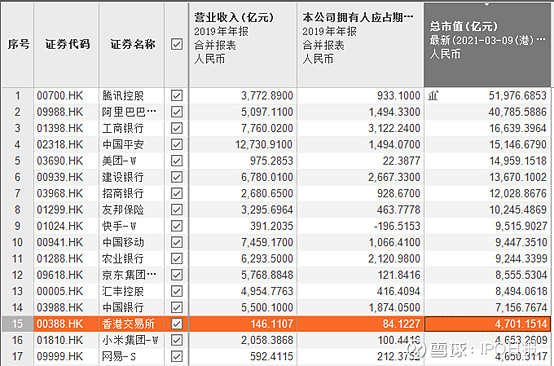Click the name 香港交易所
554x366 pixels.
[x=128, y=324]
